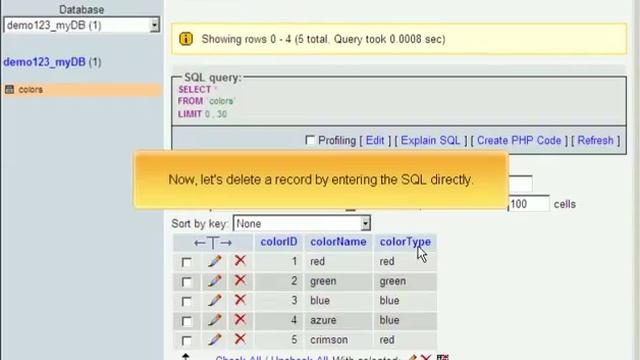This screenshot has height=360, width=640.
Task: Delete the colorID 3 record with red X
Action: 240,300
